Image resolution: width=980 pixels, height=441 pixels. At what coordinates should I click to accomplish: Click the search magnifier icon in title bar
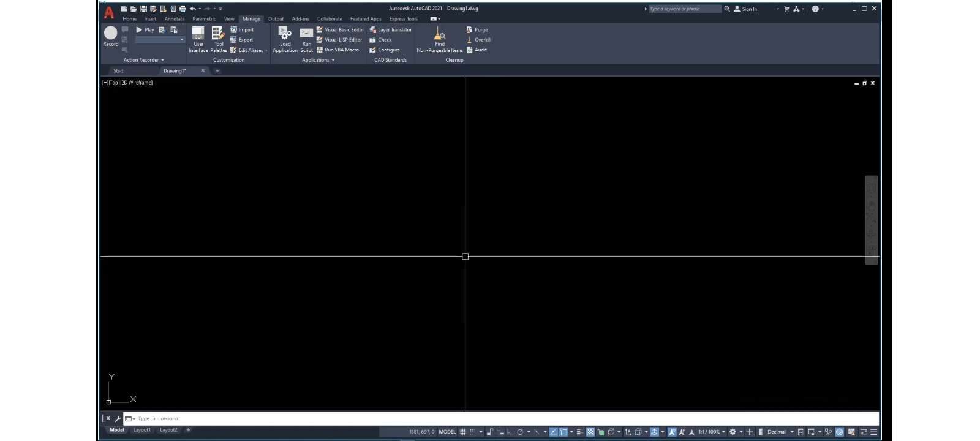pyautogui.click(x=727, y=9)
